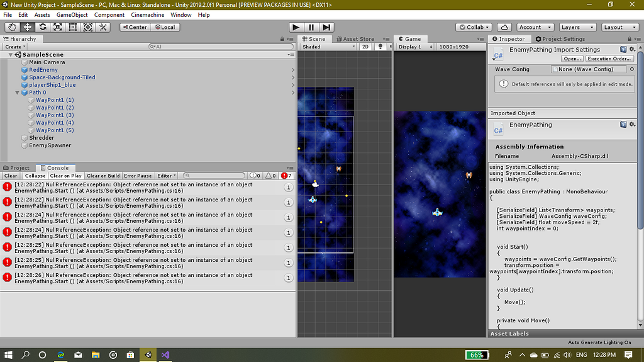Open the Shaded draw mode dropdown
This screenshot has width=644, height=362.
[328, 47]
